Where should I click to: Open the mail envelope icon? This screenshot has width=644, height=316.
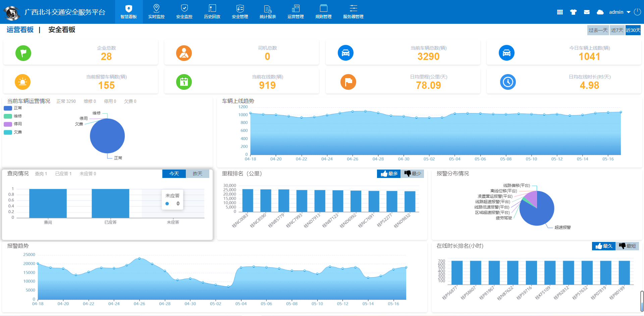(x=587, y=12)
